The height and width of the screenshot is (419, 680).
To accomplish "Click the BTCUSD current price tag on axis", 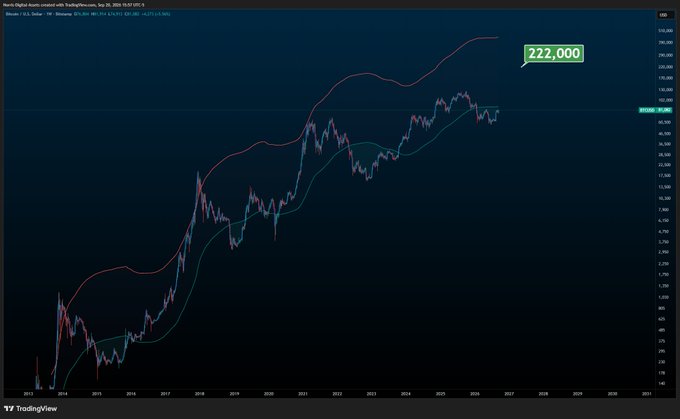I will [655, 110].
